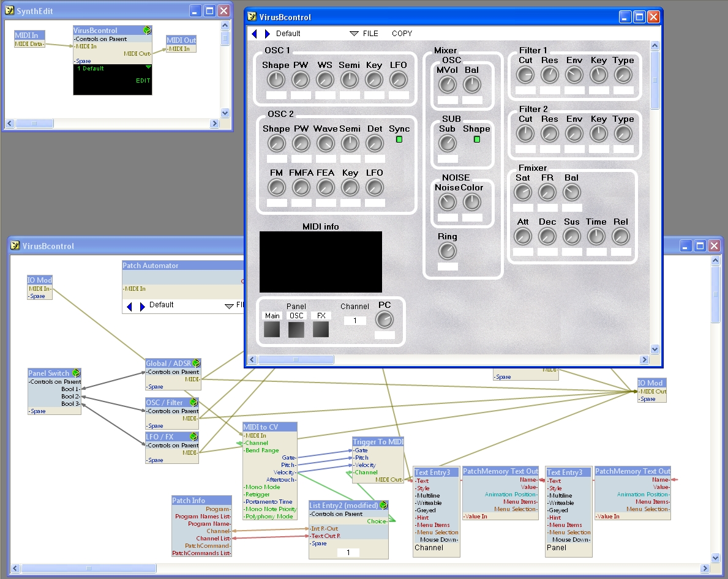Click the Default preset name in panel
Image resolution: width=728 pixels, height=579 pixels.
point(288,34)
